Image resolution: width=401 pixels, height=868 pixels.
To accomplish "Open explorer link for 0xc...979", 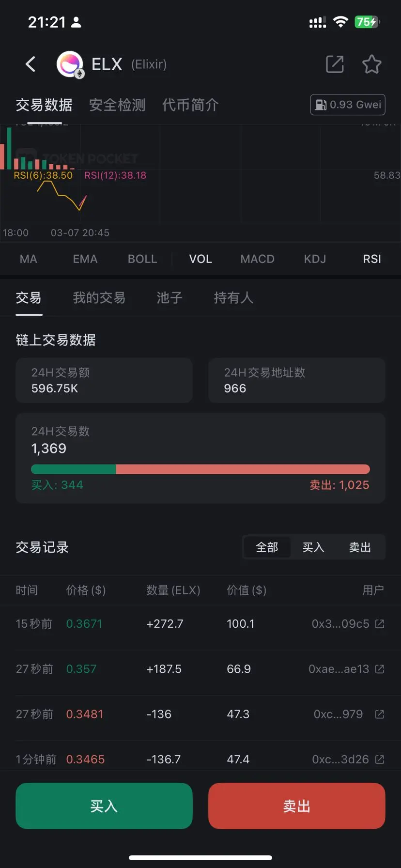I will pos(380,714).
